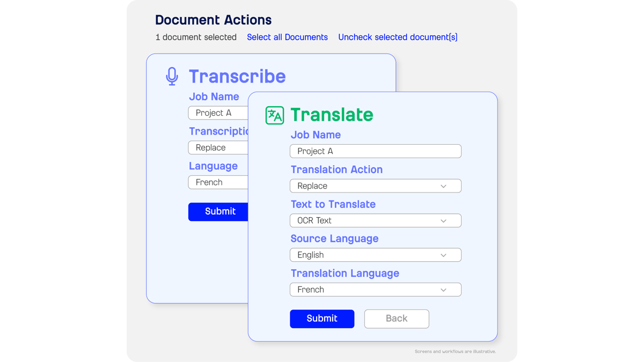The image size is (644, 362).
Task: Click the Language label in Transcribe panel
Action: click(213, 166)
